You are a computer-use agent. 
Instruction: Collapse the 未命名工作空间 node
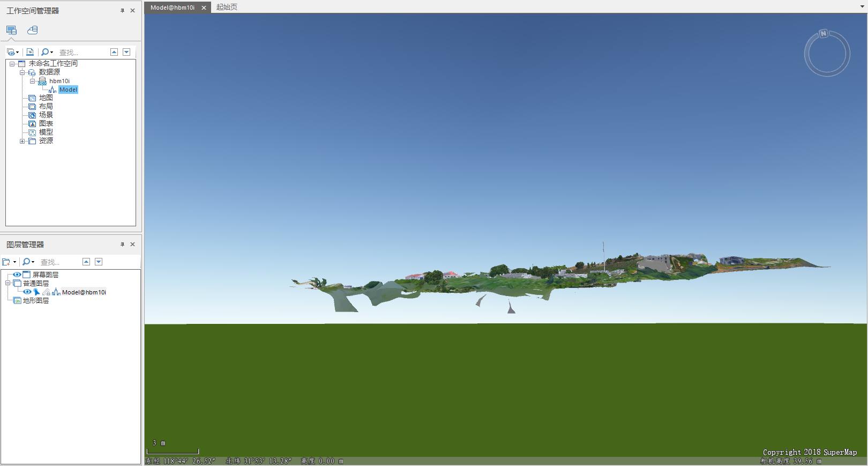coord(12,64)
